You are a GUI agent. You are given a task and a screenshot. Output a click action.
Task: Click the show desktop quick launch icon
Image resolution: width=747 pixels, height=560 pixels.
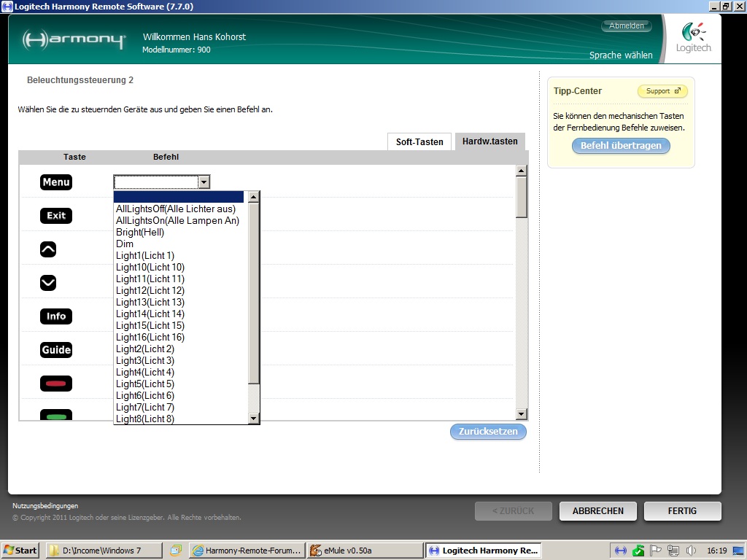point(176,551)
